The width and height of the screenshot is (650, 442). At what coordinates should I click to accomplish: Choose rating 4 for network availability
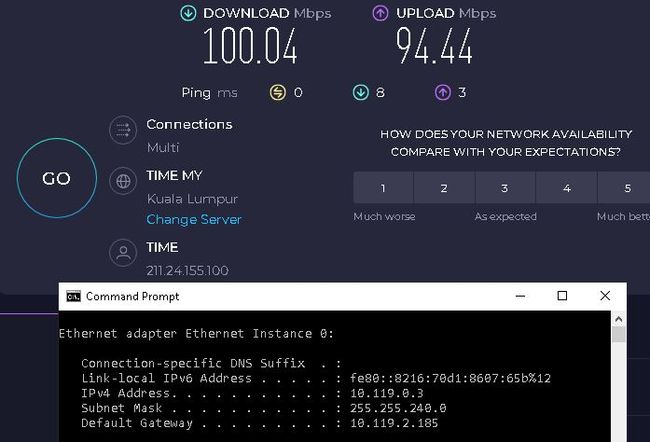tap(566, 188)
